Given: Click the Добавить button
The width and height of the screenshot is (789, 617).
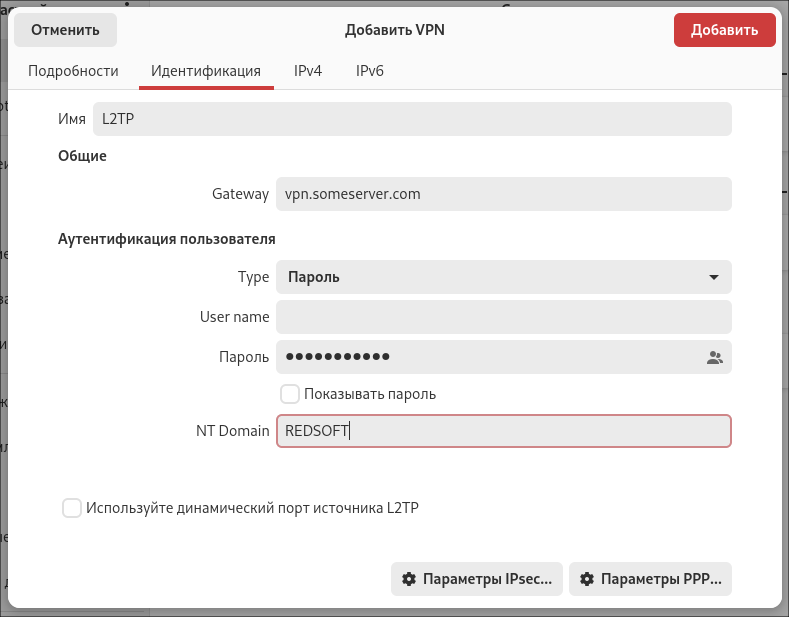Looking at the screenshot, I should pos(725,30).
